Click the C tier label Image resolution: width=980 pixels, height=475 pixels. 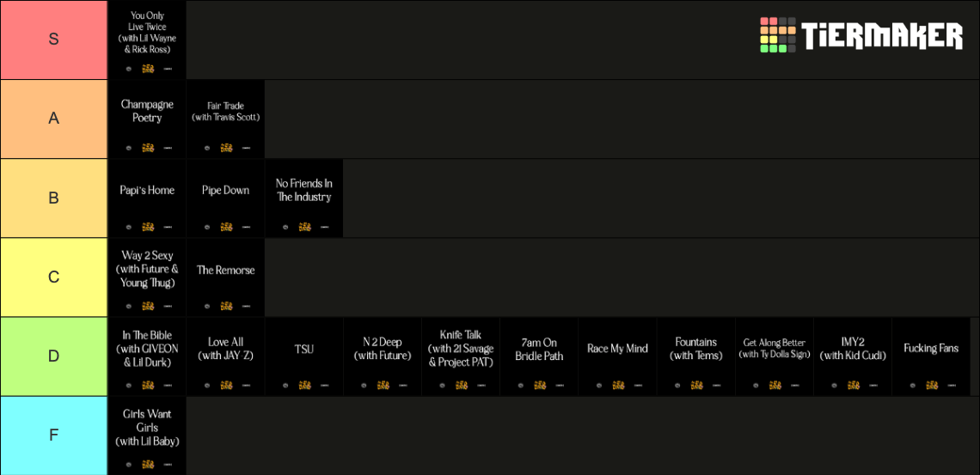click(54, 277)
